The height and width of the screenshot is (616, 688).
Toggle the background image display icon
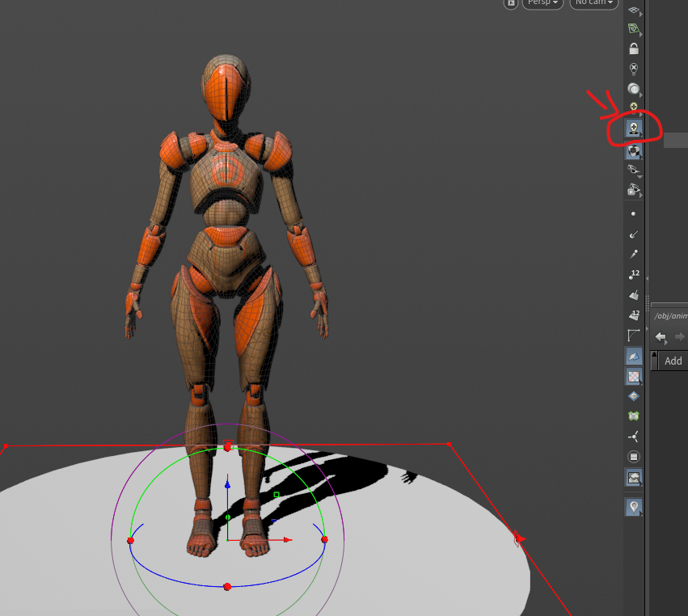[x=634, y=477]
